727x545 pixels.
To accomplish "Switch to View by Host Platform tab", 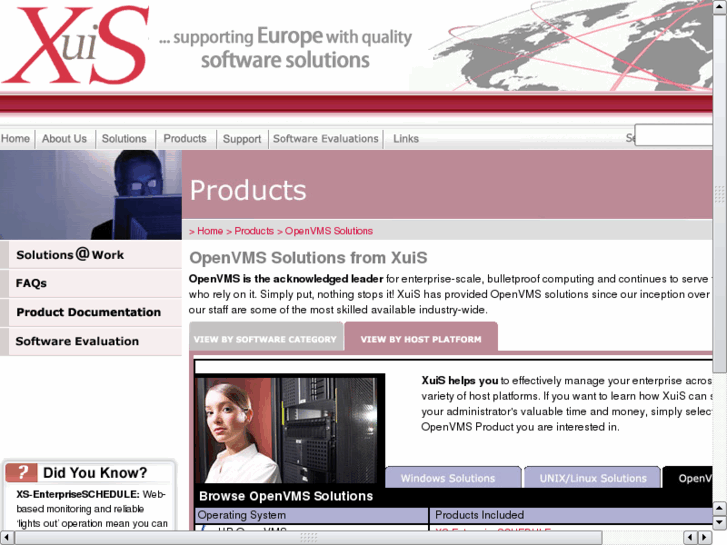I will tap(421, 337).
